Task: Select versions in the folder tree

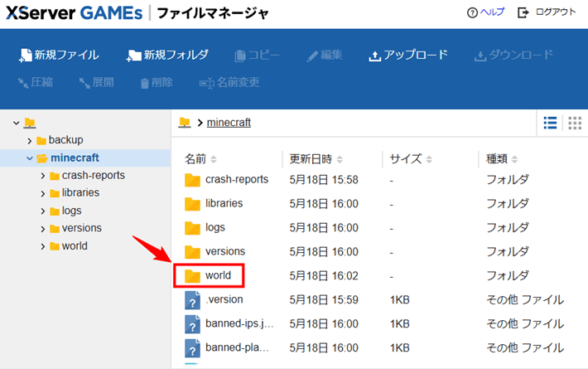Action: [82, 228]
